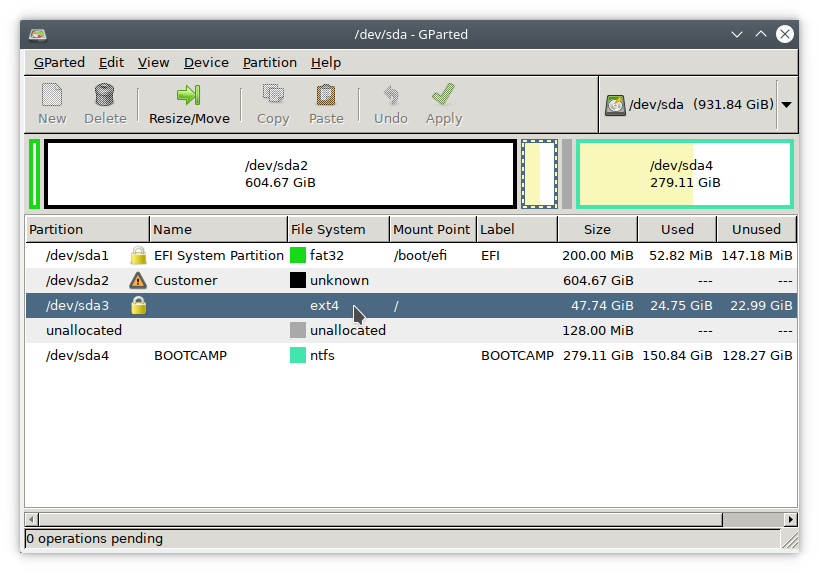Open the View menu
This screenshot has height=573, width=819.
[x=153, y=62]
